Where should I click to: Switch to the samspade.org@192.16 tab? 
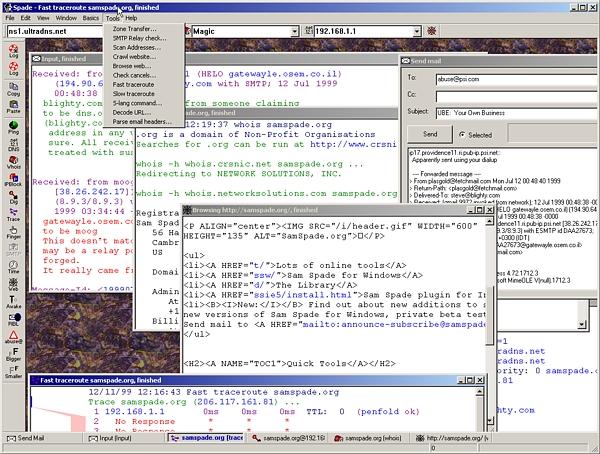click(289, 438)
